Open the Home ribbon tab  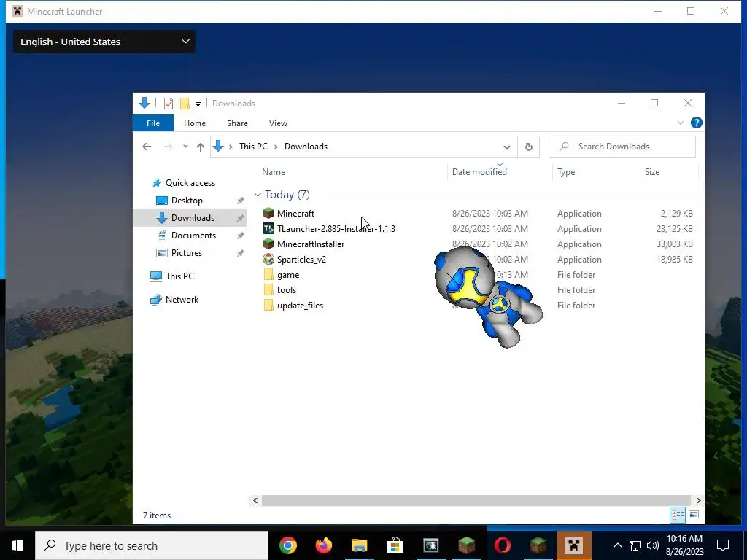[194, 122]
